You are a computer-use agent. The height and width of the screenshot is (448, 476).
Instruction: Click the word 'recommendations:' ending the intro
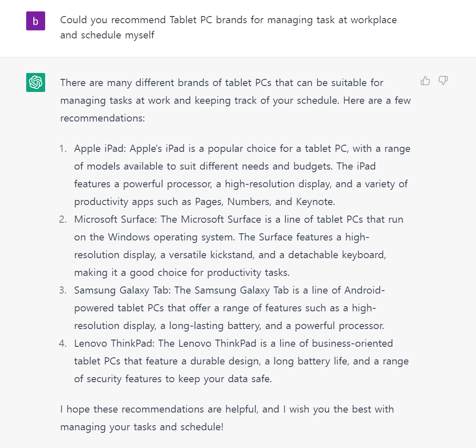click(103, 118)
